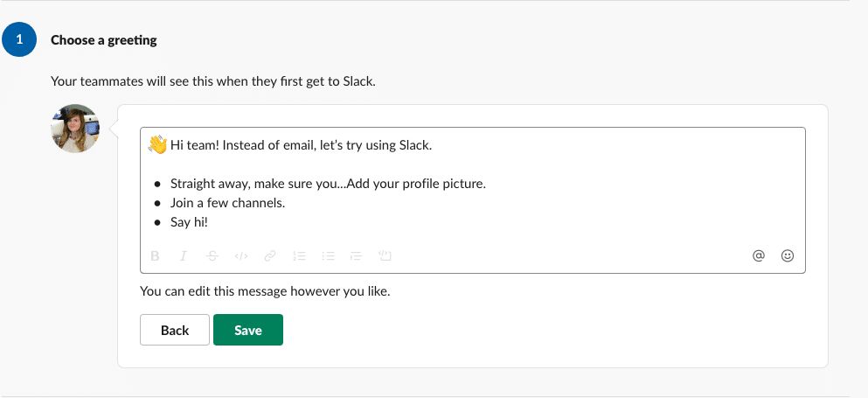Click the user profile avatar photo
The image size is (868, 398).
pyautogui.click(x=76, y=128)
